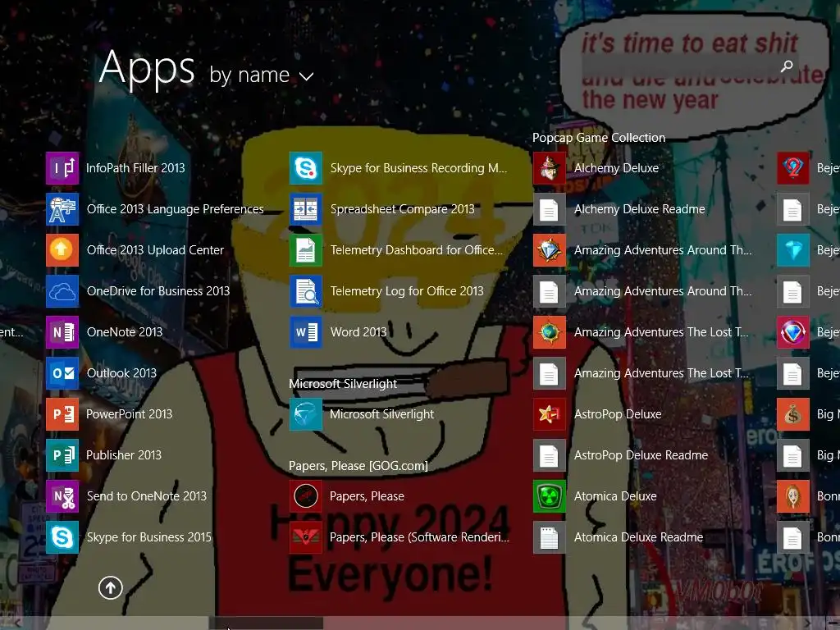
Task: Click the horizontal scrollbar thumb
Action: 266,623
